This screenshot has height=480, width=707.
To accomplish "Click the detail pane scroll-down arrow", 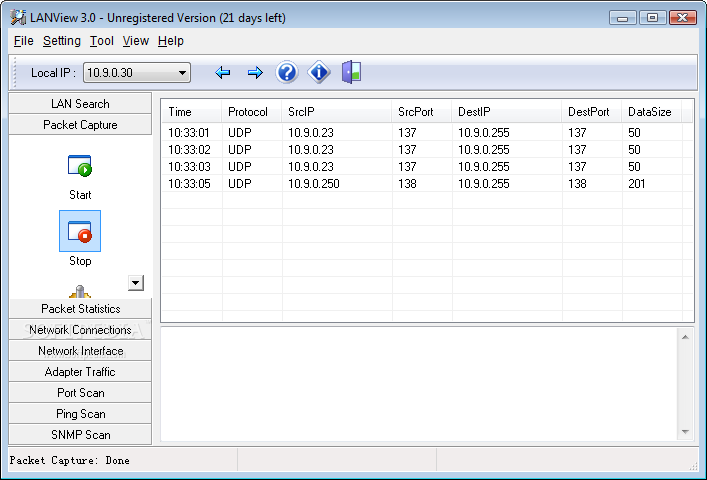I will pyautogui.click(x=685, y=432).
